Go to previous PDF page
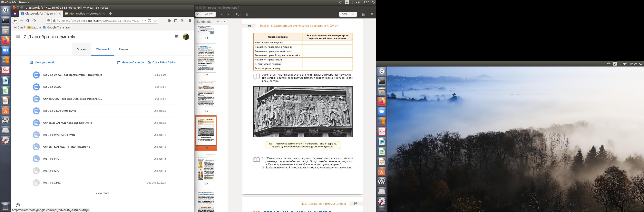Viewport: 644px width, 212px height. pyautogui.click(x=222, y=14)
